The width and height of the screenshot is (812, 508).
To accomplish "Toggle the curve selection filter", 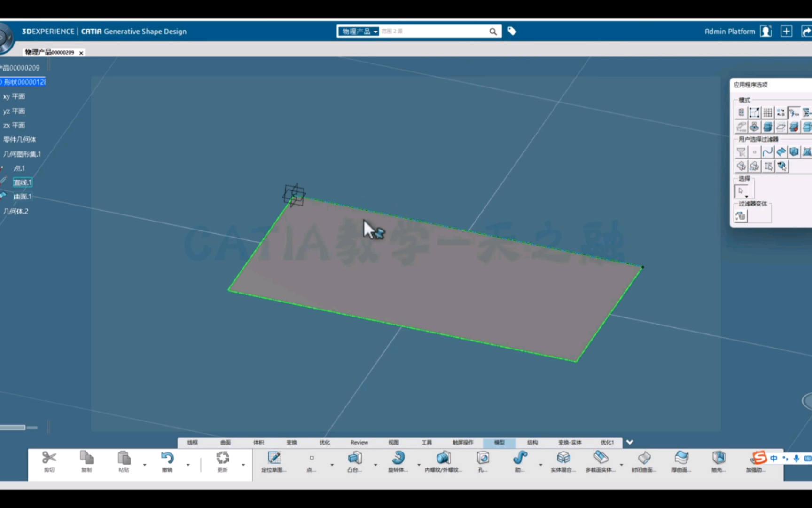I will point(767,151).
